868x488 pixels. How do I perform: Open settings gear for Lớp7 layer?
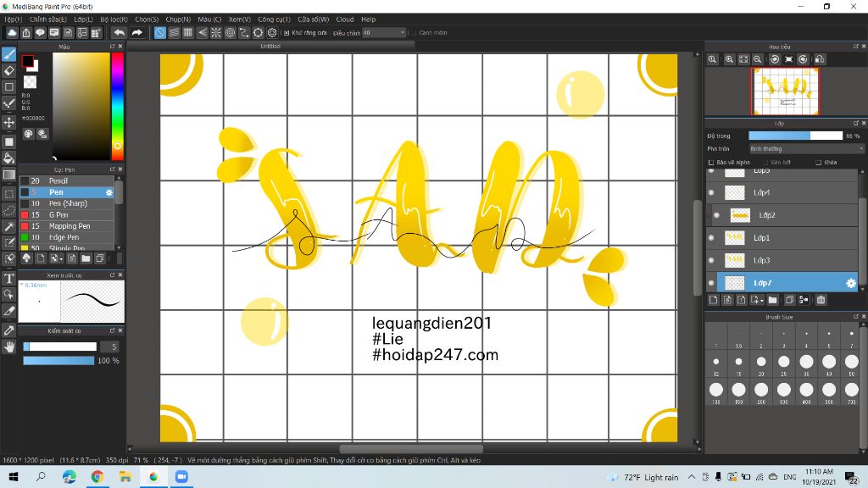pyautogui.click(x=851, y=283)
